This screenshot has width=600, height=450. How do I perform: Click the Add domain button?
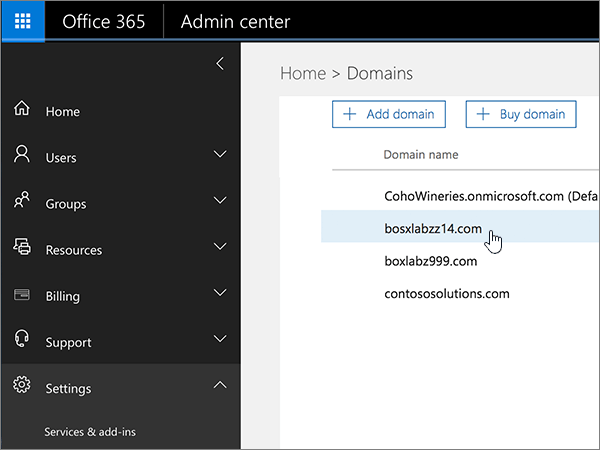[x=389, y=114]
